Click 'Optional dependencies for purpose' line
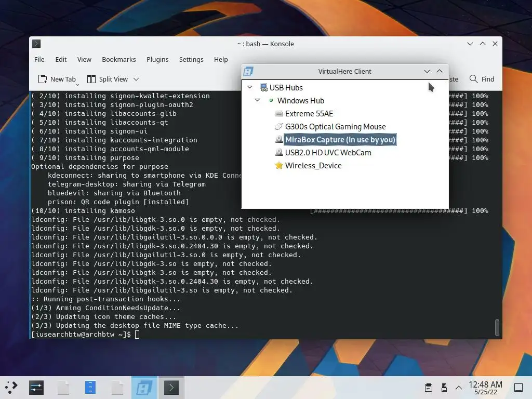 (100, 167)
